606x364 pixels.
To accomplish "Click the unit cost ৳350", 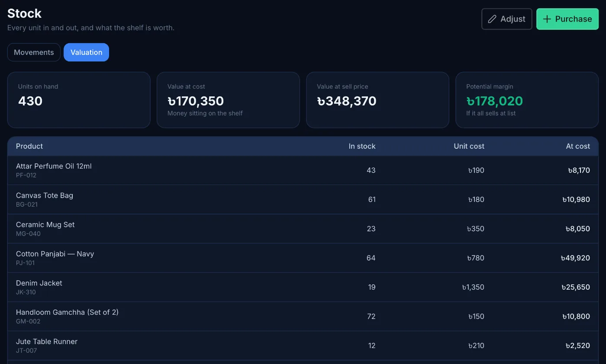I will (x=476, y=229).
